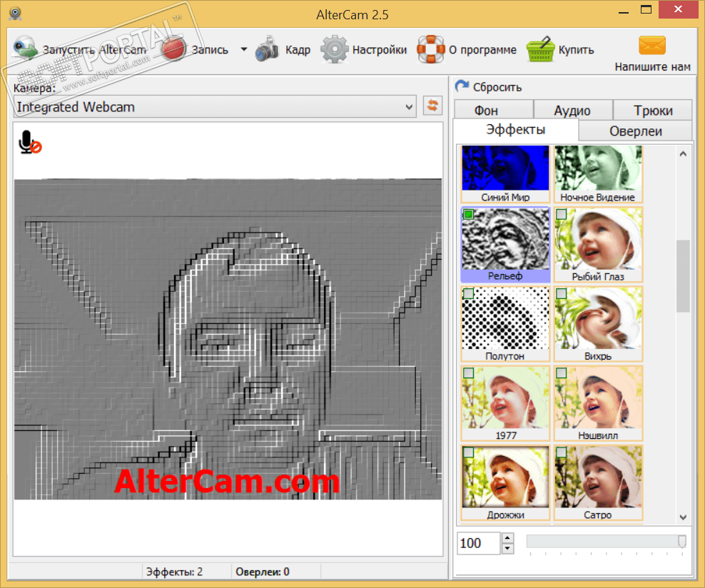Enable the Рыбий Глаз effect checkbox
Screen dimensions: 705x588
point(561,214)
